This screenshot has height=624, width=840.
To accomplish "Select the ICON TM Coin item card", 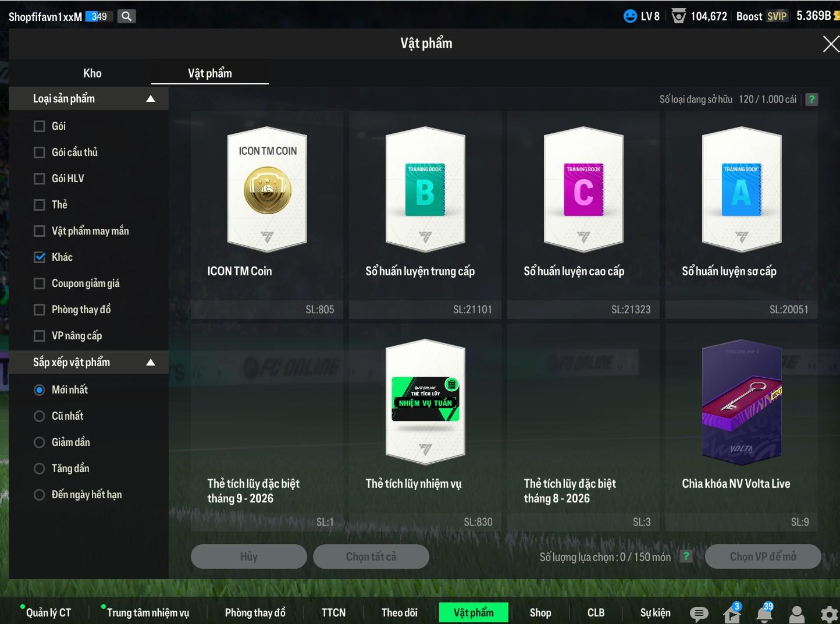I will pos(267,215).
